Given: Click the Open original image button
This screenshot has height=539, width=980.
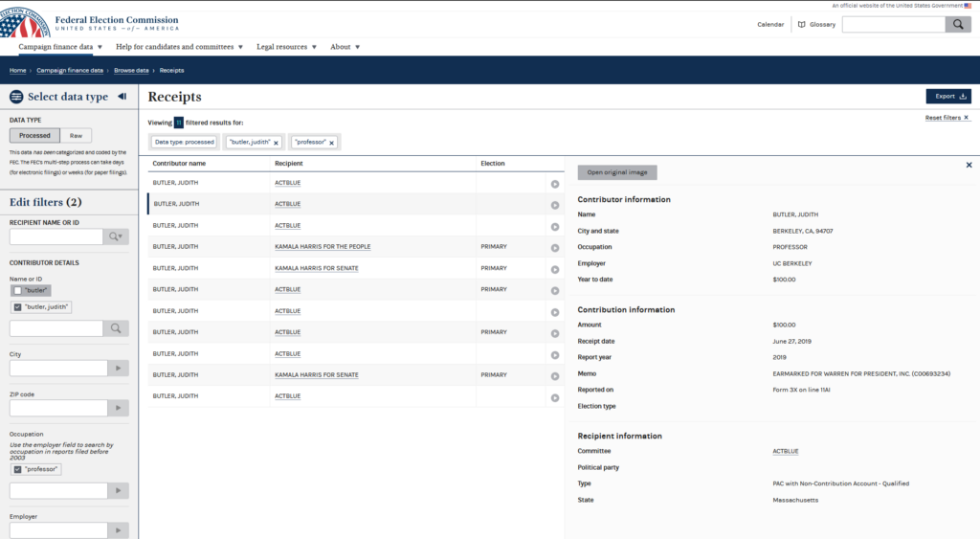Looking at the screenshot, I should coord(617,172).
